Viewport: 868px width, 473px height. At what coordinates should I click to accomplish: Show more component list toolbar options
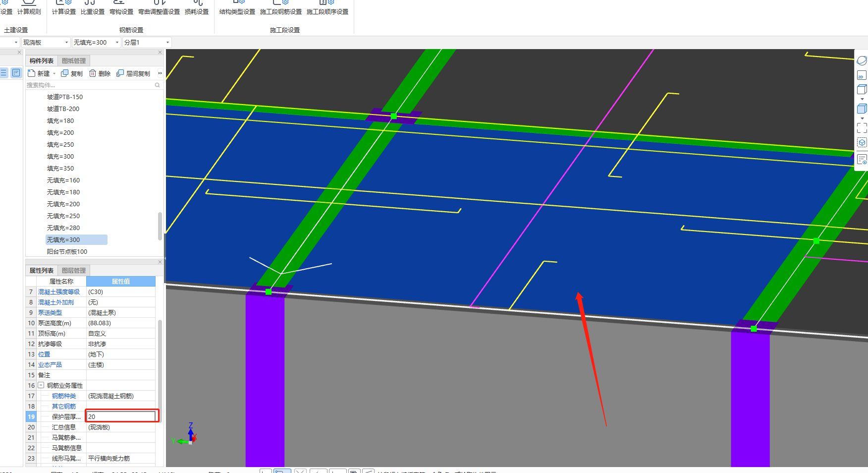[x=160, y=73]
